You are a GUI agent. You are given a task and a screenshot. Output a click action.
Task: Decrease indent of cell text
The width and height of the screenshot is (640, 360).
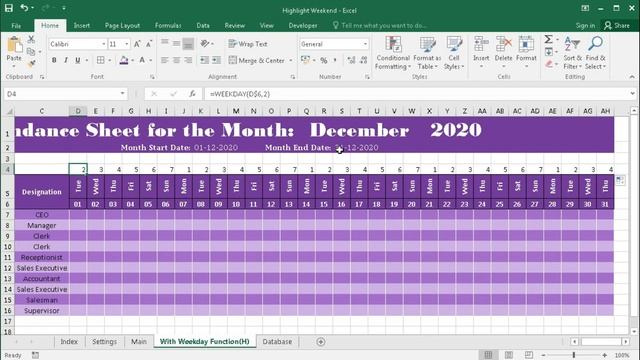[204, 60]
